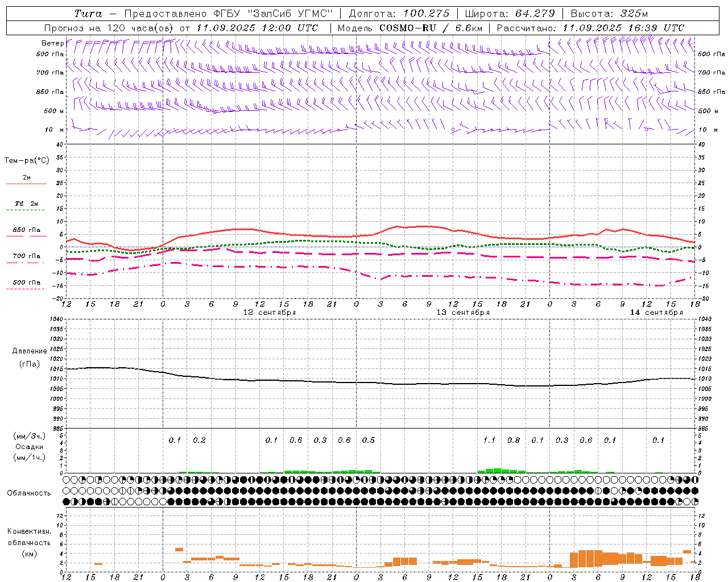
Task: Click the precipitation value "0.2"
Action: pyautogui.click(x=199, y=440)
